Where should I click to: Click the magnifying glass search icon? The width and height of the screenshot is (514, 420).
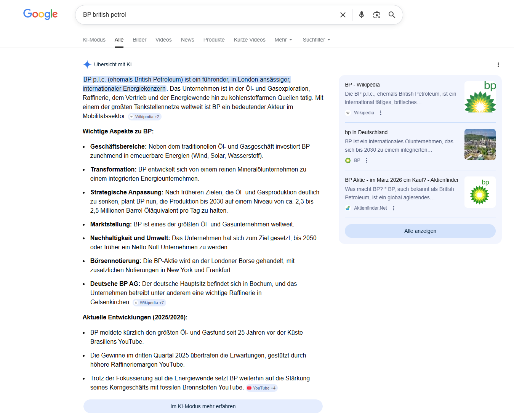392,15
